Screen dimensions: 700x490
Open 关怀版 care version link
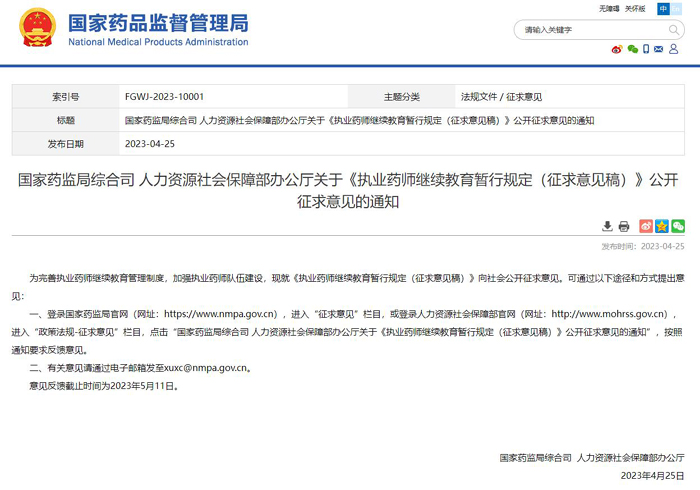click(635, 8)
